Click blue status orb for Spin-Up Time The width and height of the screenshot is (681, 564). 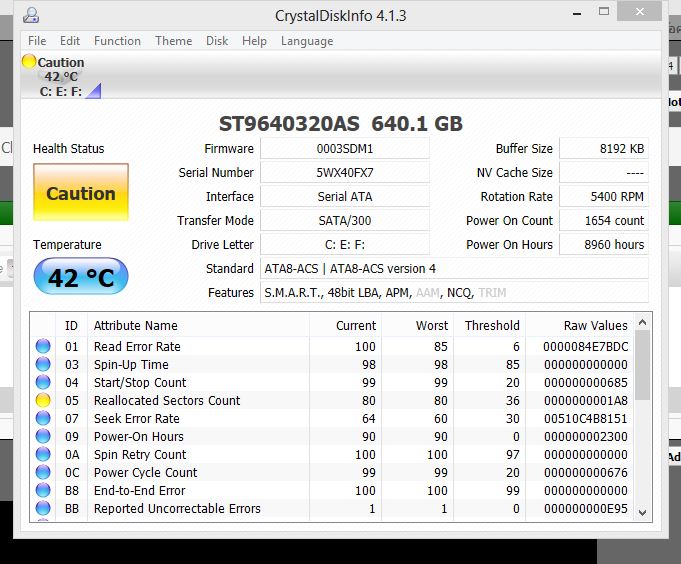click(x=43, y=364)
